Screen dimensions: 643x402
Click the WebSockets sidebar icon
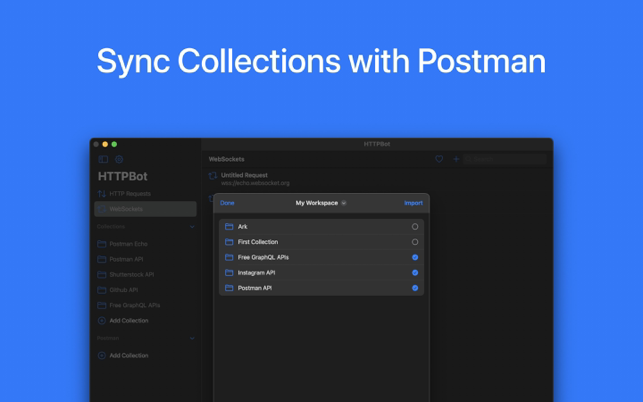[x=102, y=209]
